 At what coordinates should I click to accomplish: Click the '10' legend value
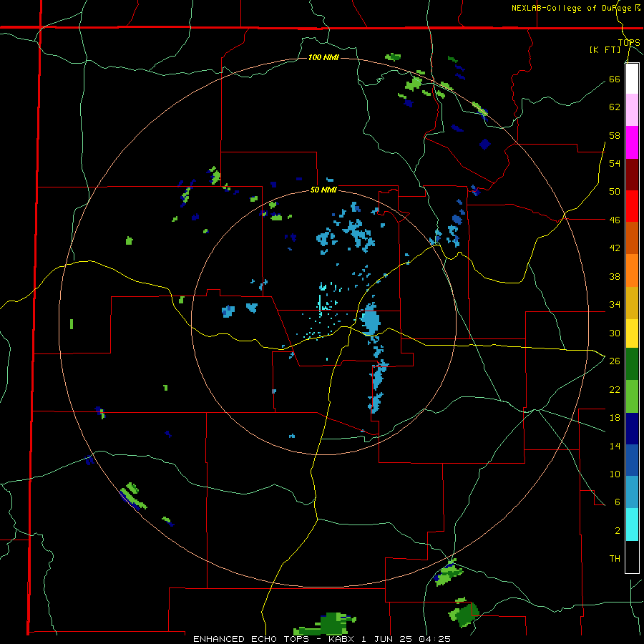[x=615, y=474]
